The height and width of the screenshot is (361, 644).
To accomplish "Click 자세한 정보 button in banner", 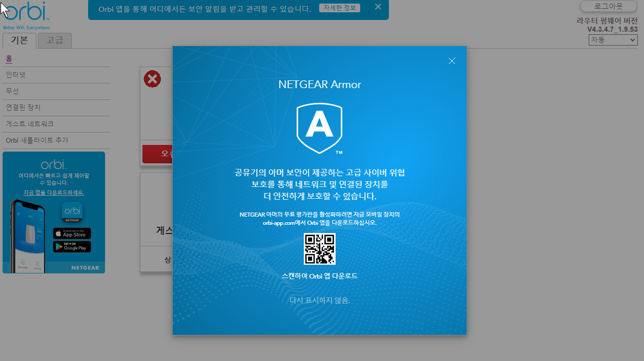I will (339, 8).
